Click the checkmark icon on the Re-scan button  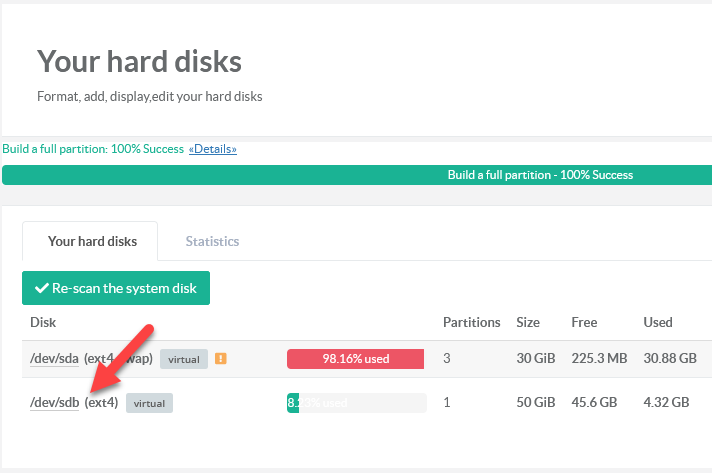click(x=42, y=288)
